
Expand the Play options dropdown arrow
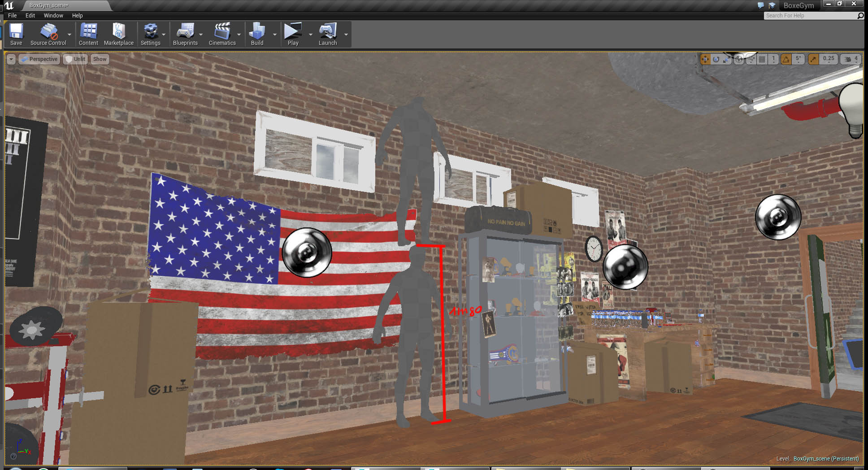(x=311, y=35)
